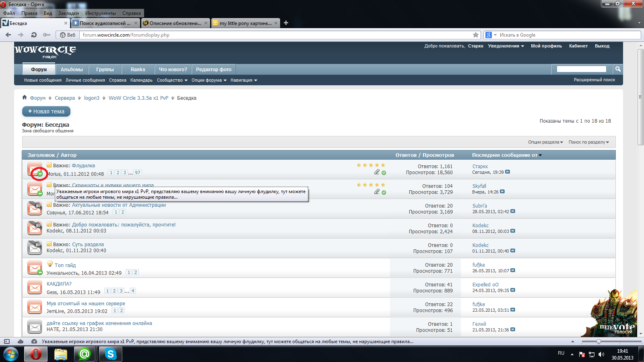Toggle the panel button in status bar
Image resolution: width=644 pixels, height=362 pixels.
7,341
